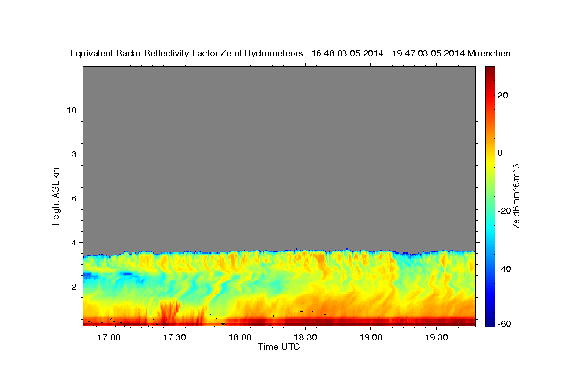This screenshot has height=392, width=588.
Task: Click the '18:00' time tick label
Action: tap(240, 338)
